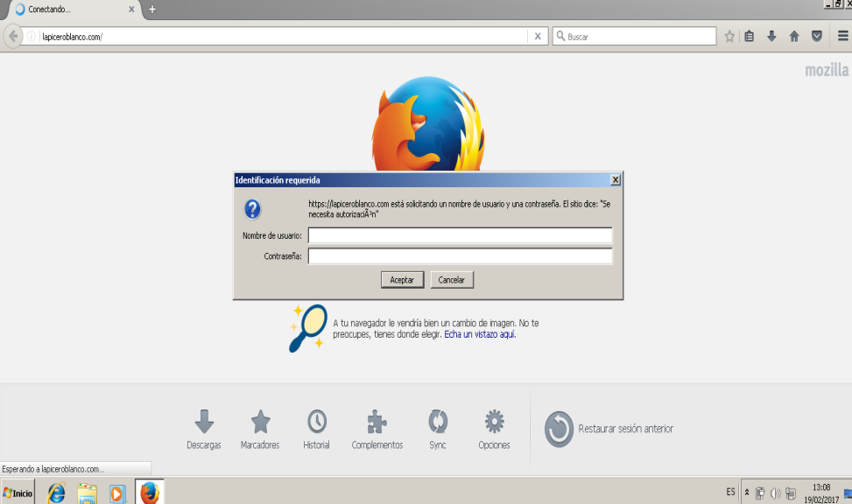The width and height of the screenshot is (852, 504).
Task: Open a new tab with plus button
Action: tap(152, 10)
